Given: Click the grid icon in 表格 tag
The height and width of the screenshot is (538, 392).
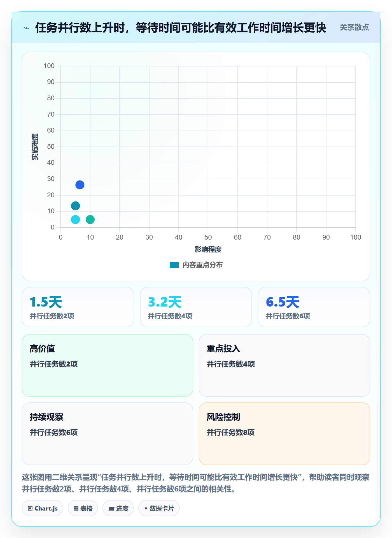Looking at the screenshot, I should (76, 509).
